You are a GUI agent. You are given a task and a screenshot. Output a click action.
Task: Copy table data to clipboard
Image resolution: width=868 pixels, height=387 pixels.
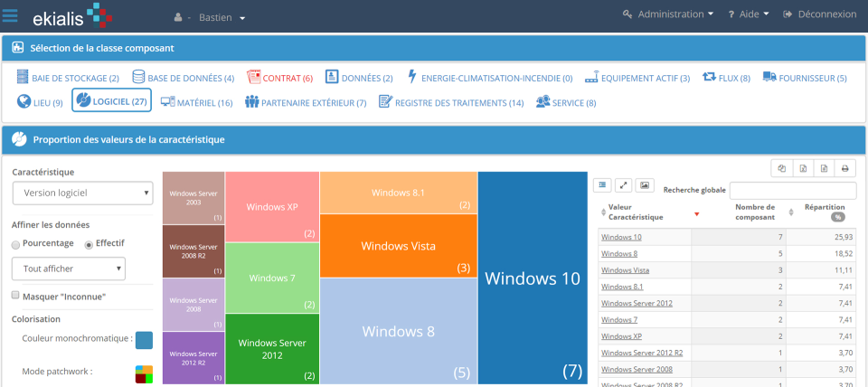coord(781,169)
